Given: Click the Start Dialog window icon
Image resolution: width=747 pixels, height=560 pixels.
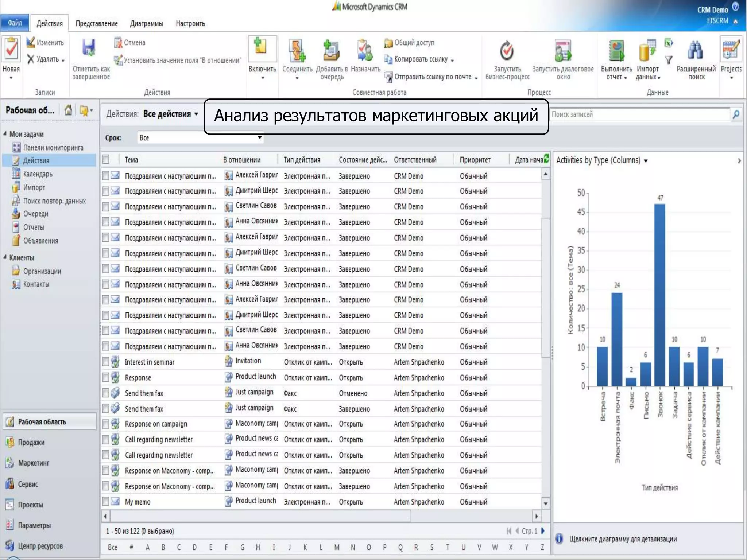Looking at the screenshot, I should tap(563, 51).
